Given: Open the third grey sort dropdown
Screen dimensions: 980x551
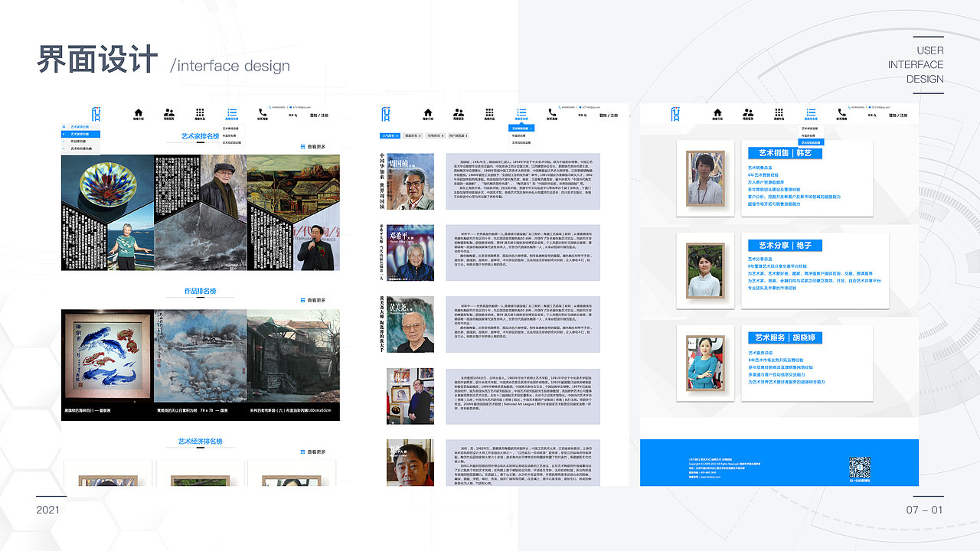Looking at the screenshot, I should point(435,135).
